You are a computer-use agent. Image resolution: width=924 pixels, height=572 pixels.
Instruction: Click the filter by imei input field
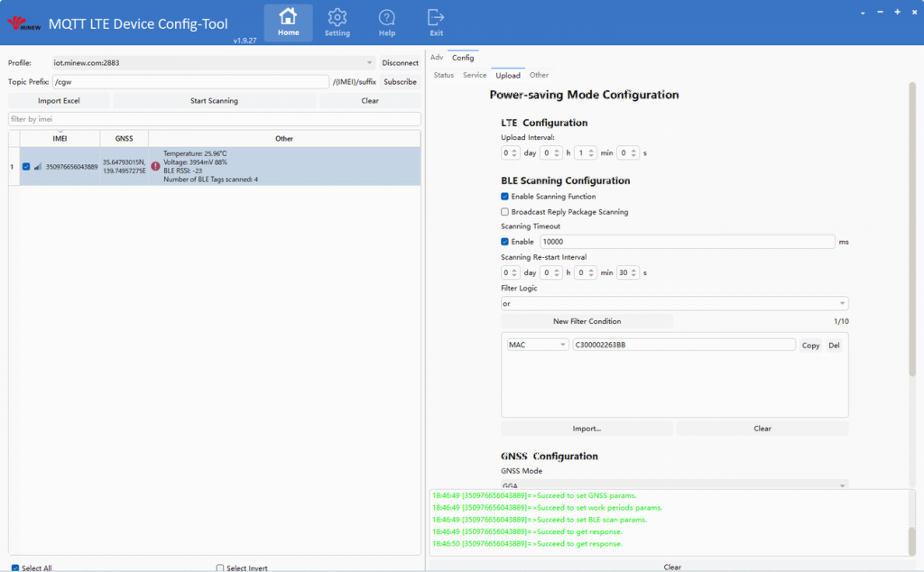(214, 119)
